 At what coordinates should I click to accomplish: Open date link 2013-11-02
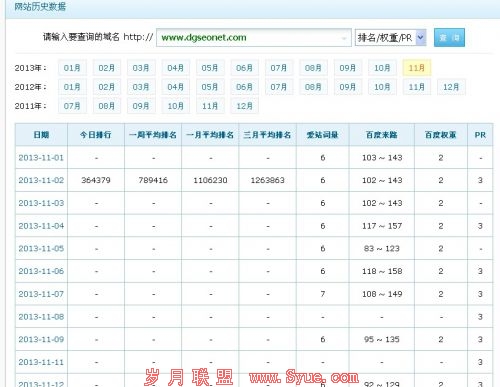pos(41,180)
